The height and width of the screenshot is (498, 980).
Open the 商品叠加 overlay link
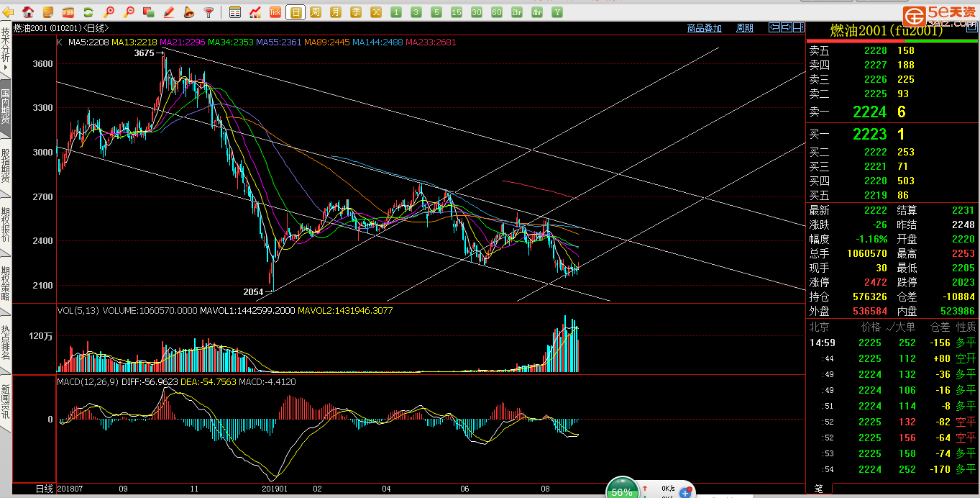[704, 28]
